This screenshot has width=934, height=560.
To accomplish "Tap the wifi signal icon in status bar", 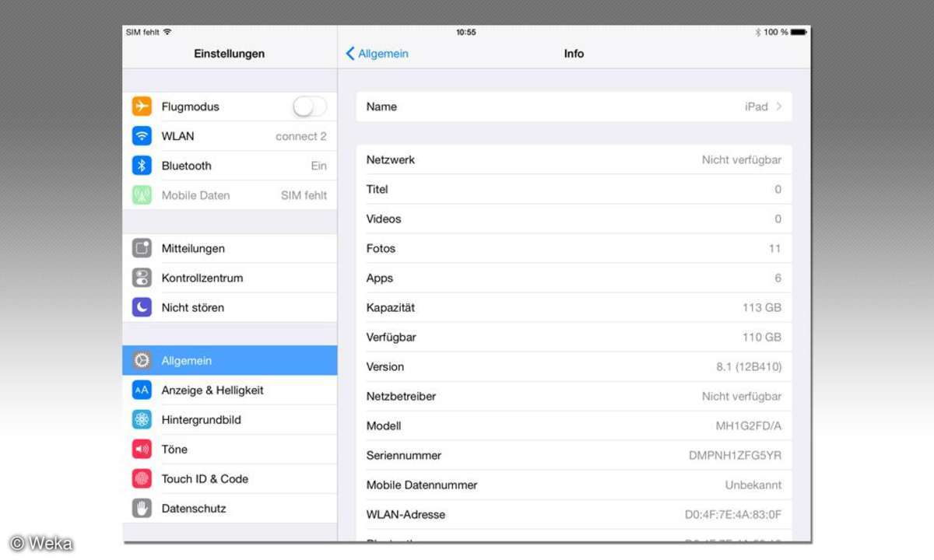I will pos(167,32).
